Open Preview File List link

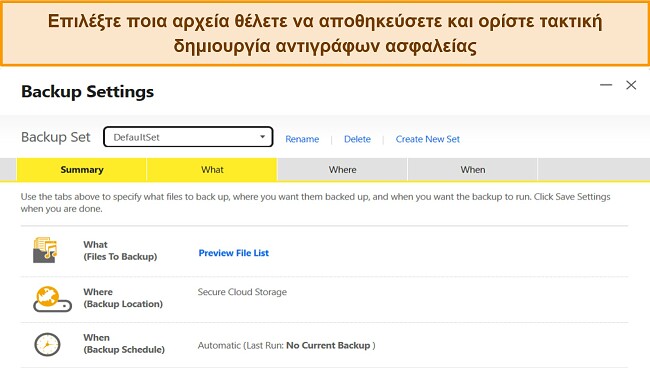(234, 253)
